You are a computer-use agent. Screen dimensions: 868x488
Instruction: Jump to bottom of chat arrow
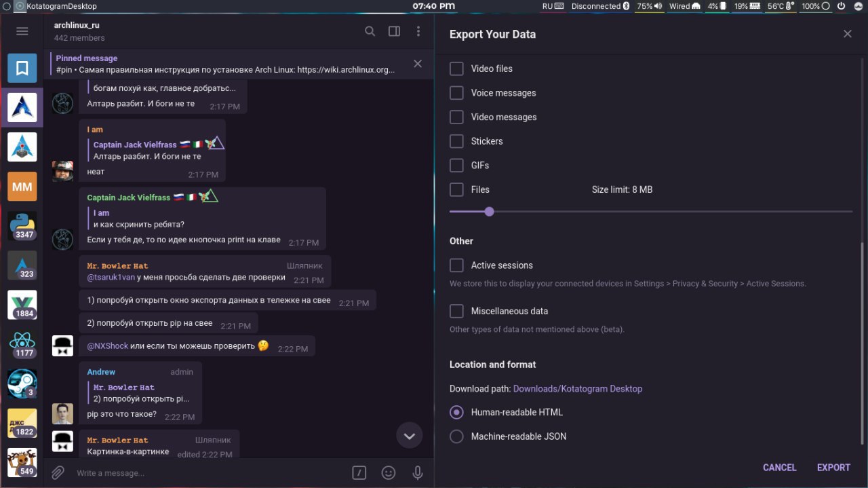click(x=410, y=436)
